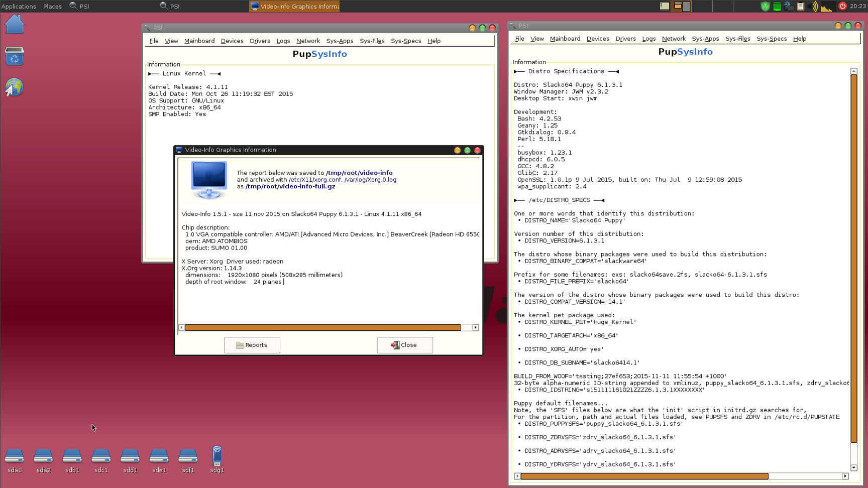Open Network menu in right PSI window
The width and height of the screenshot is (868, 488).
click(674, 39)
